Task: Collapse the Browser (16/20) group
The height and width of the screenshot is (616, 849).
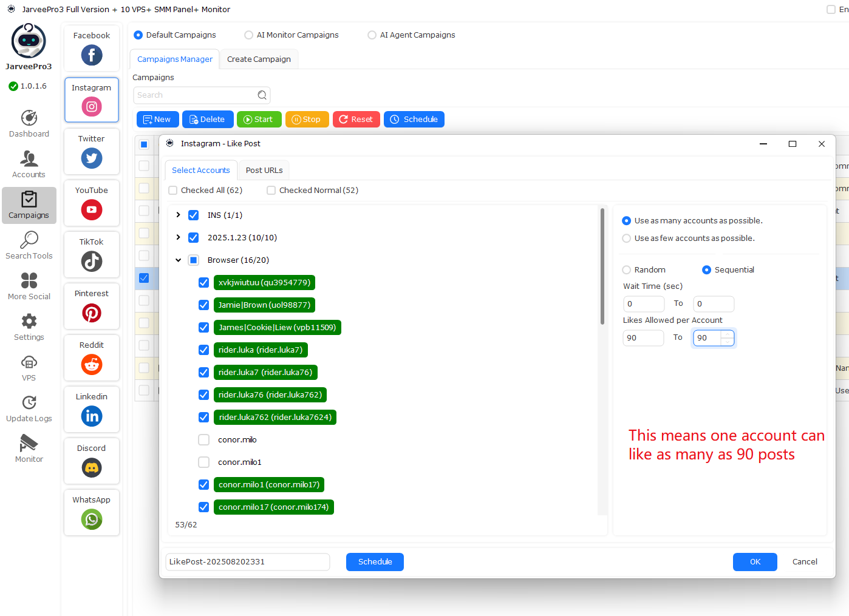Action: point(178,260)
